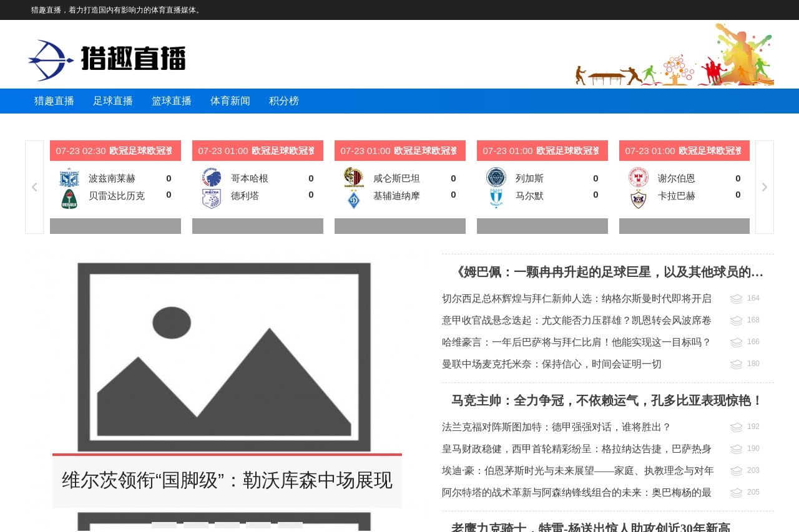Open the 积分榜 navigation tab
Screen dimensions: 799x532
(x=284, y=101)
